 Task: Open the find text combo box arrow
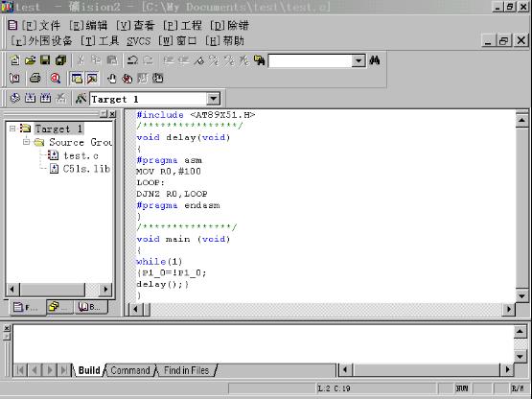(358, 61)
